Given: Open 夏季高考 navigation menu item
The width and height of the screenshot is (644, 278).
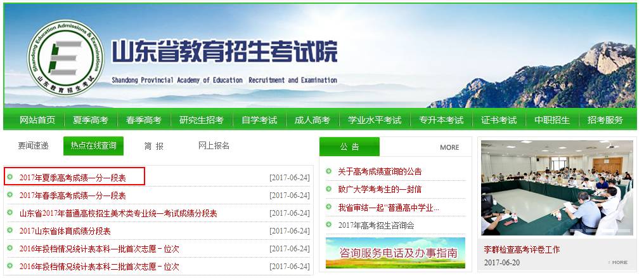Looking at the screenshot, I should click(x=91, y=120).
